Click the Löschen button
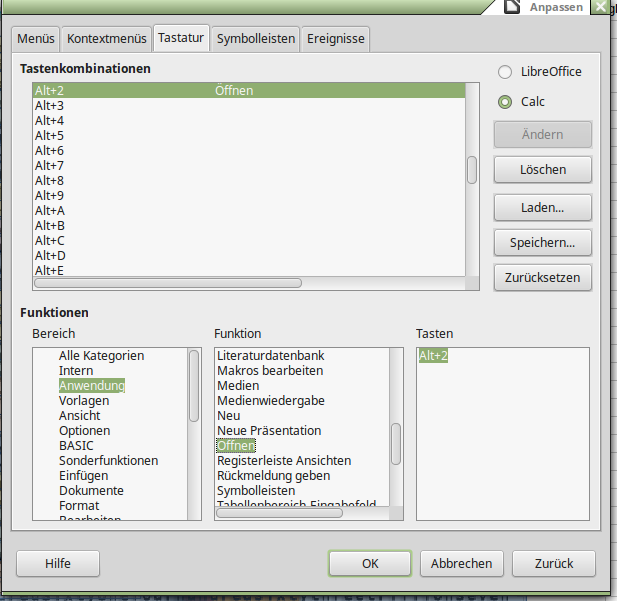The width and height of the screenshot is (617, 601). click(543, 170)
